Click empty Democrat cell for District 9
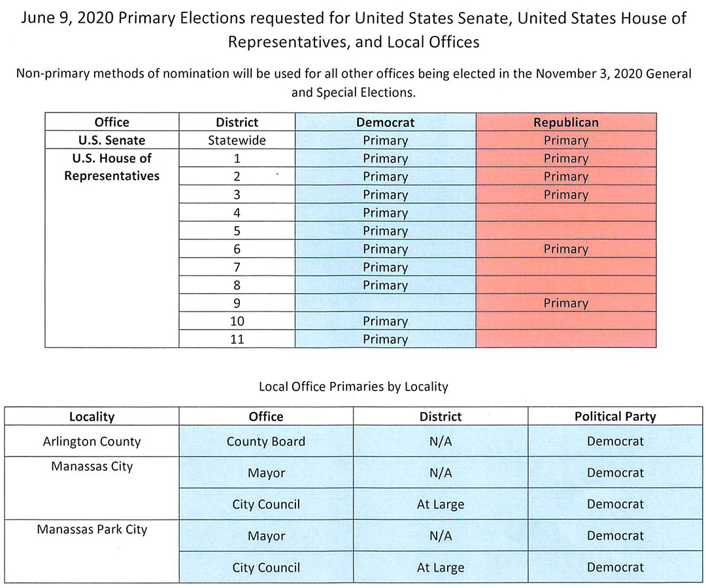706x588 pixels. (x=386, y=303)
